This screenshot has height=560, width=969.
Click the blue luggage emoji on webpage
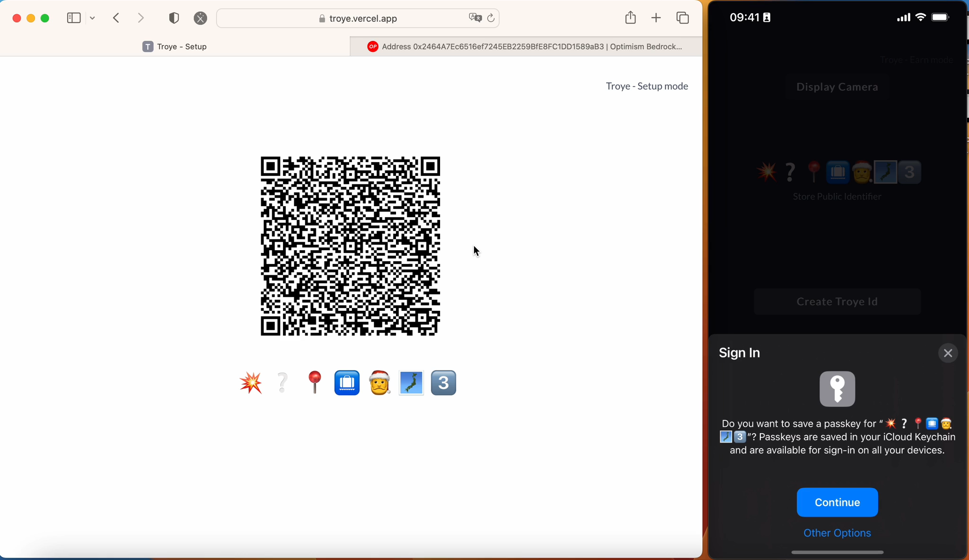coord(347,383)
